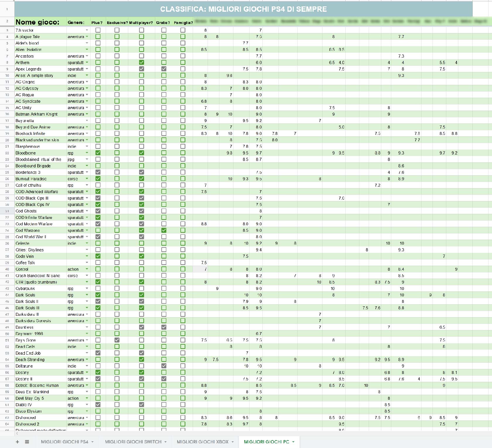
Task: Open the all sheets list icon
Action: (x=27, y=442)
